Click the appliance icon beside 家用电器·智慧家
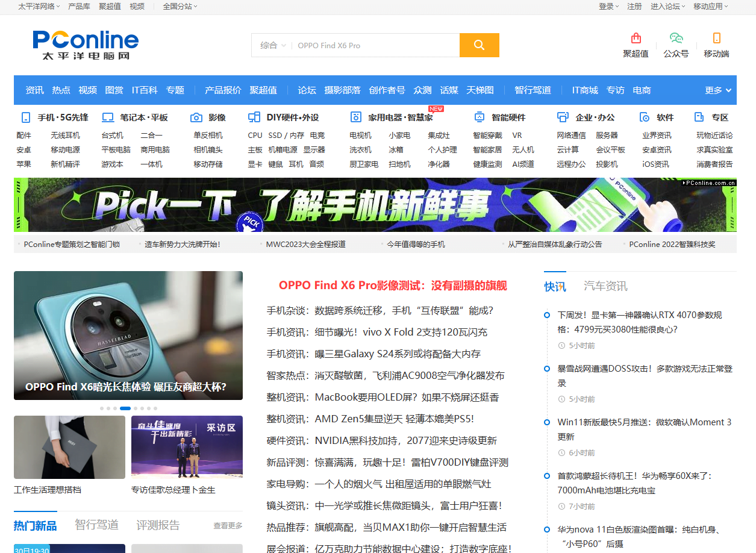Viewport: 756px width, 553px height. [356, 117]
